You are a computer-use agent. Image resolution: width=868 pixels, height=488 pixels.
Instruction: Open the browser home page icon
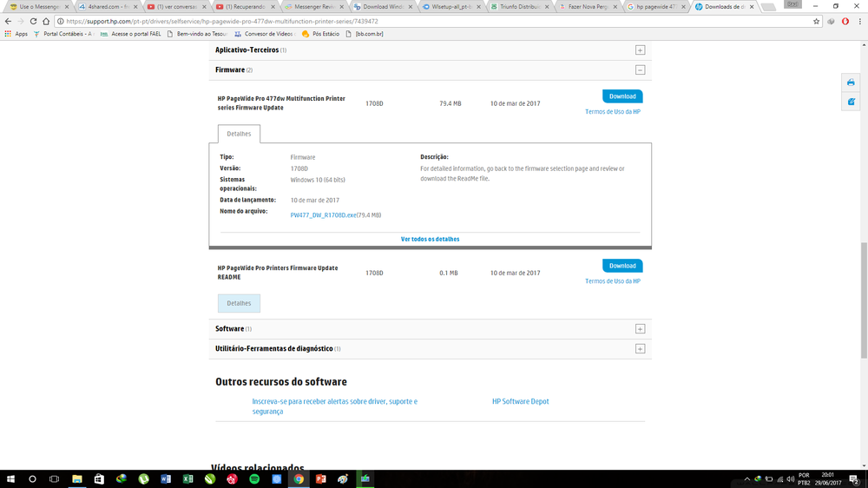pos(46,21)
